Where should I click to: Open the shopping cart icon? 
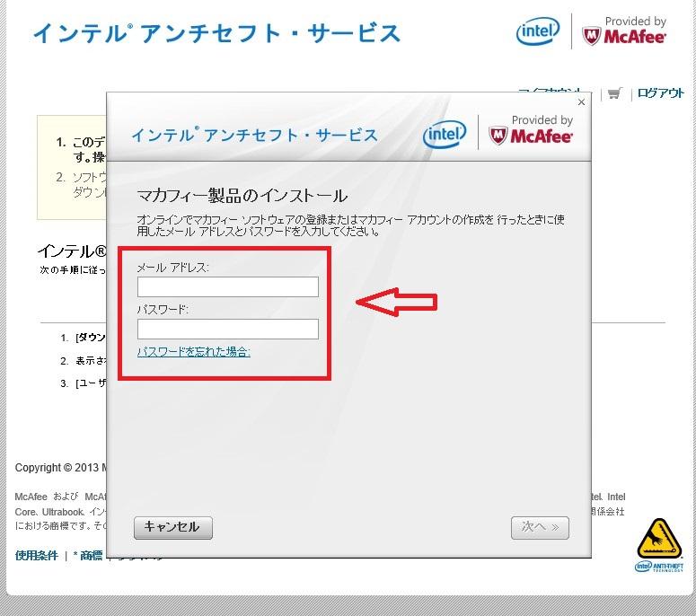(x=614, y=93)
